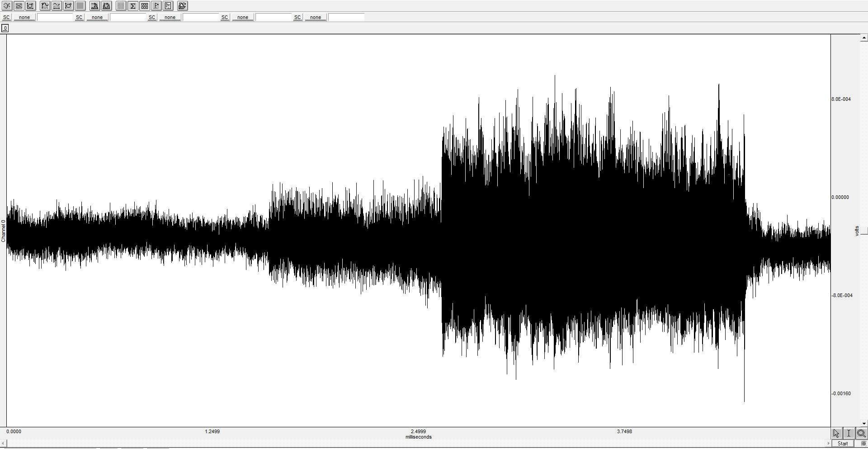Click the fourth empty field after 'none'
868x449 pixels.
click(274, 17)
